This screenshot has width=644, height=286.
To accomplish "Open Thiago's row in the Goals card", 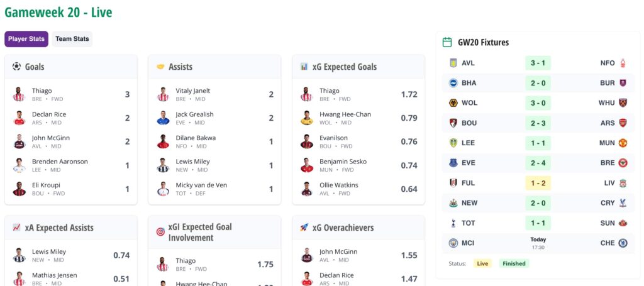I will [x=70, y=94].
